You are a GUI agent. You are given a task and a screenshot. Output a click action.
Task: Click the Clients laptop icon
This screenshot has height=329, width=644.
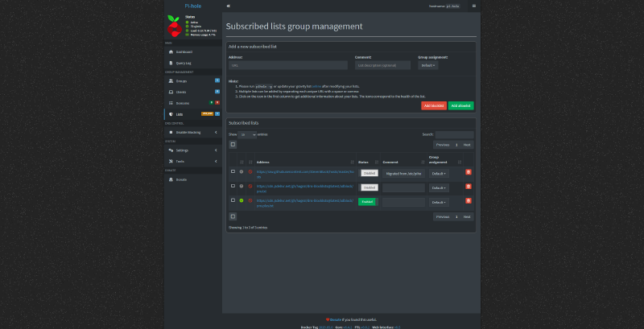point(171,93)
